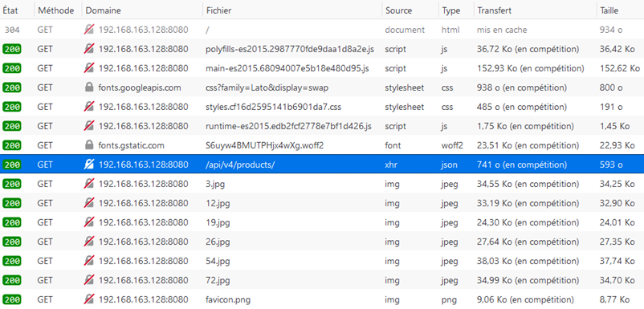This screenshot has width=644, height=309.
Task: Click the fonts.googleapis.com domain text
Action: point(140,87)
